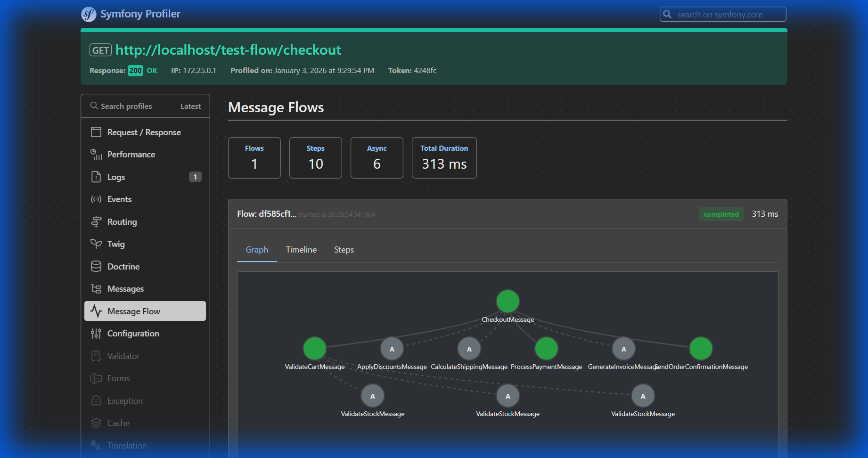Open the Request / Response panel
The width and height of the screenshot is (868, 458).
coord(143,132)
